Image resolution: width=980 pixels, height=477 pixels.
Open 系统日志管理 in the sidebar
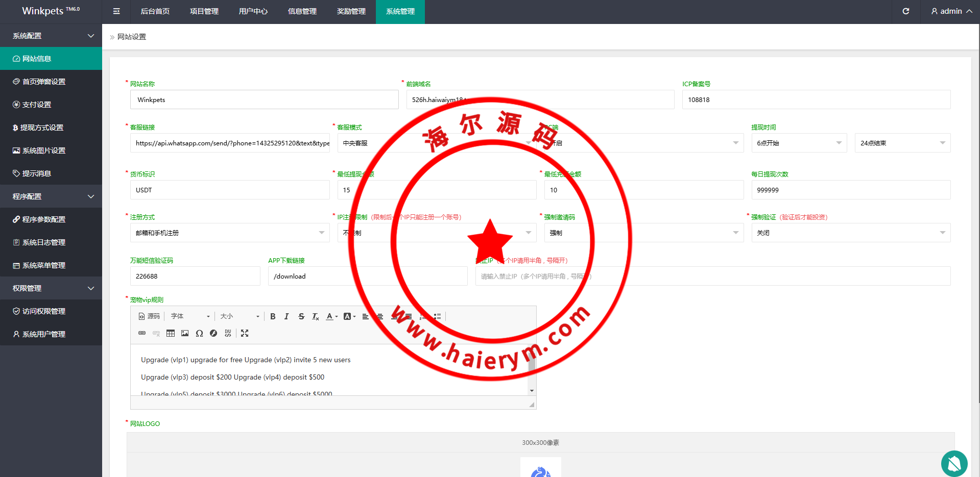[43, 242]
